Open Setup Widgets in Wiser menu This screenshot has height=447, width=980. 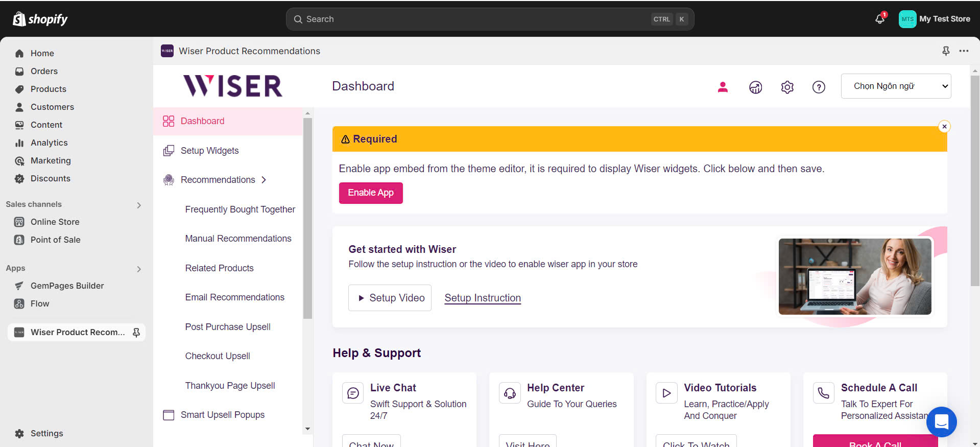pyautogui.click(x=209, y=151)
